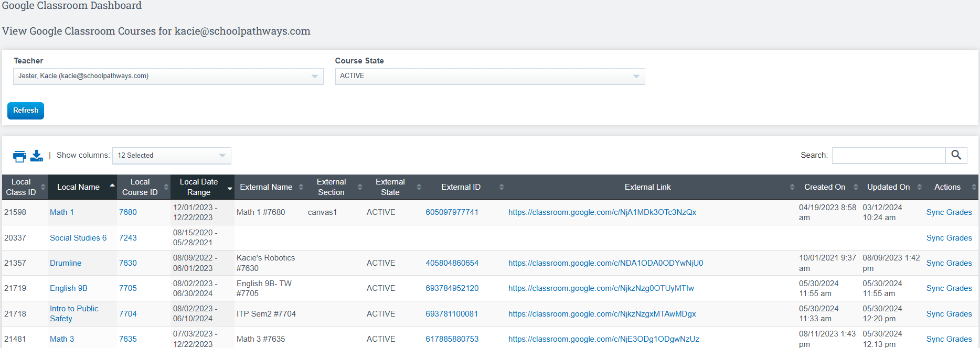Sort by the External Section column
The width and height of the screenshot is (980, 348).
coord(335,187)
